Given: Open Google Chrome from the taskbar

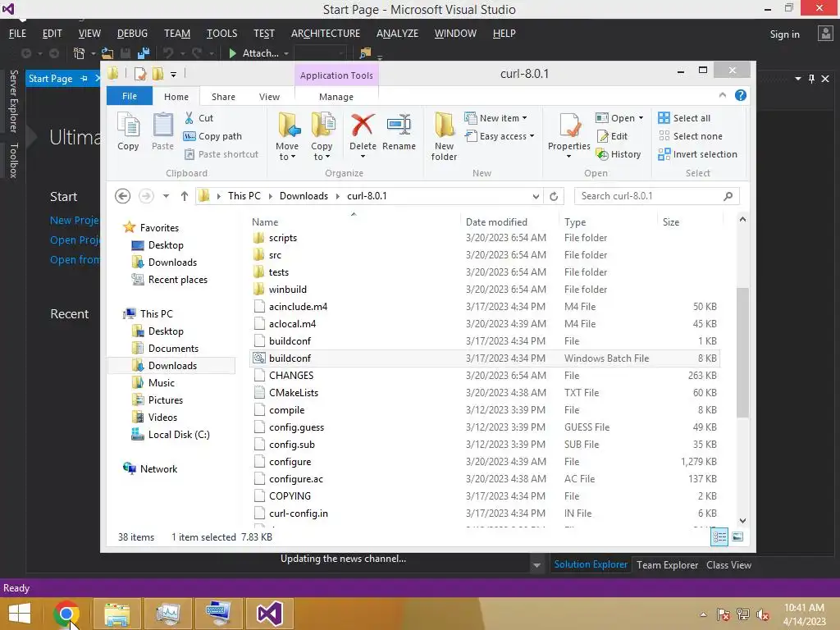Looking at the screenshot, I should [x=66, y=614].
